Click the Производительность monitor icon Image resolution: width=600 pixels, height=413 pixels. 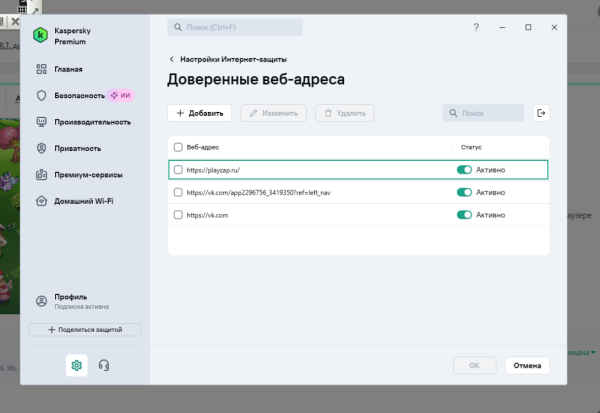point(41,122)
